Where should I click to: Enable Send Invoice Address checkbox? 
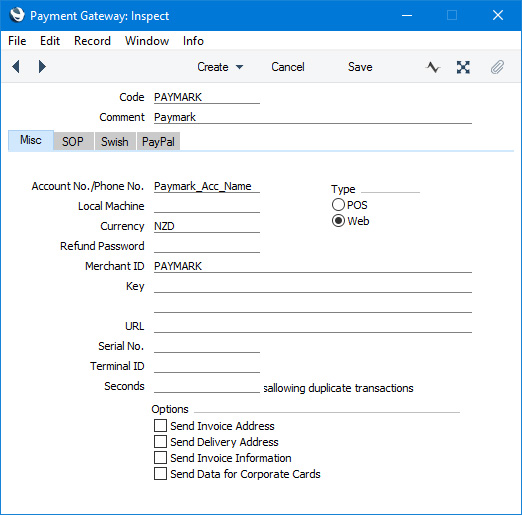160,426
